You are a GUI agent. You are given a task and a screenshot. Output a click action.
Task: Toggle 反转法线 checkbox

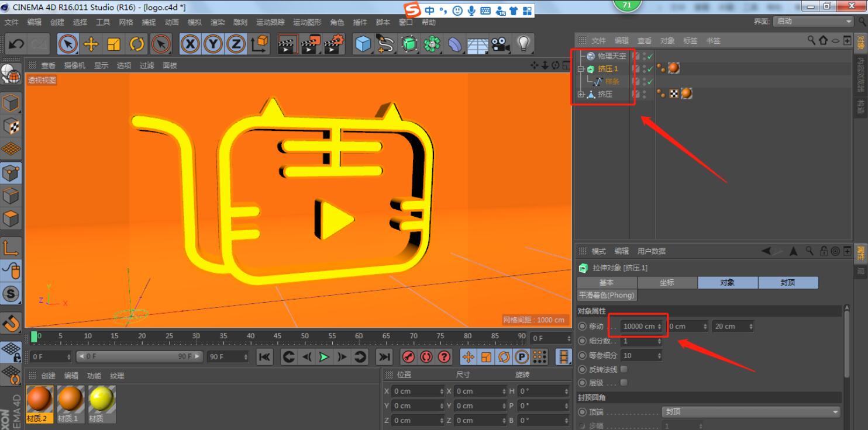pos(624,369)
